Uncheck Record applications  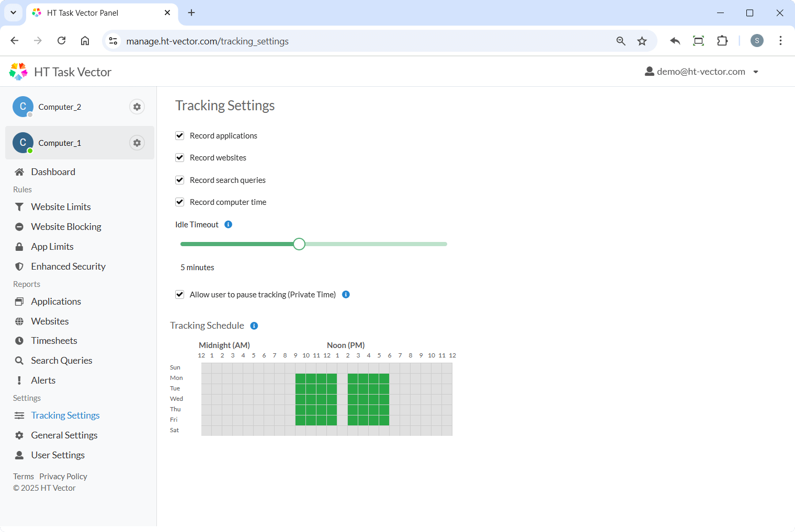179,135
